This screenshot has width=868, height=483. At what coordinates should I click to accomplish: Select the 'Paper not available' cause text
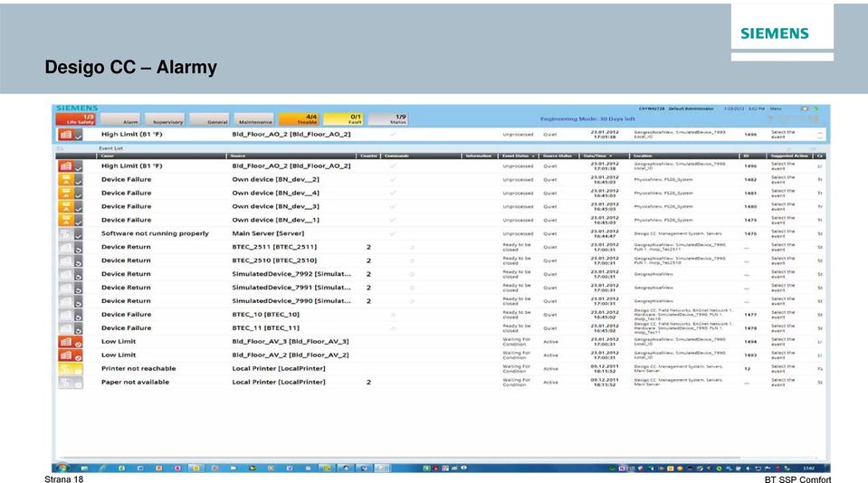[x=135, y=382]
